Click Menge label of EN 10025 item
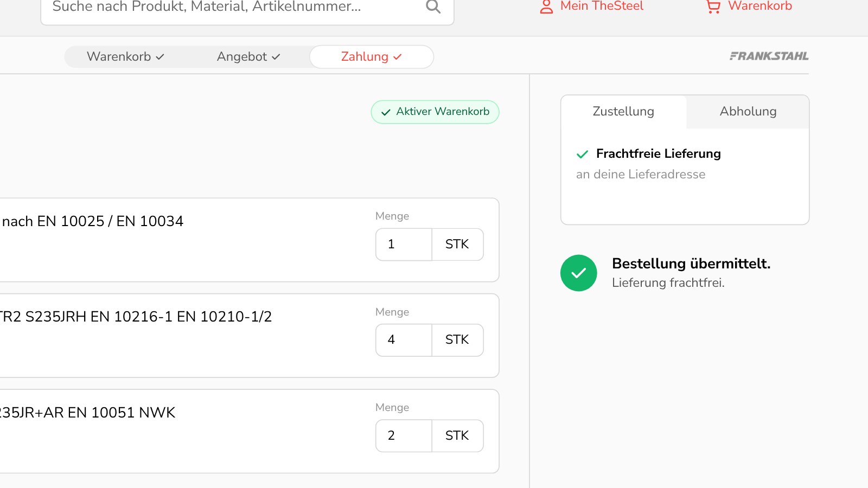The image size is (868, 488). pos(392,216)
